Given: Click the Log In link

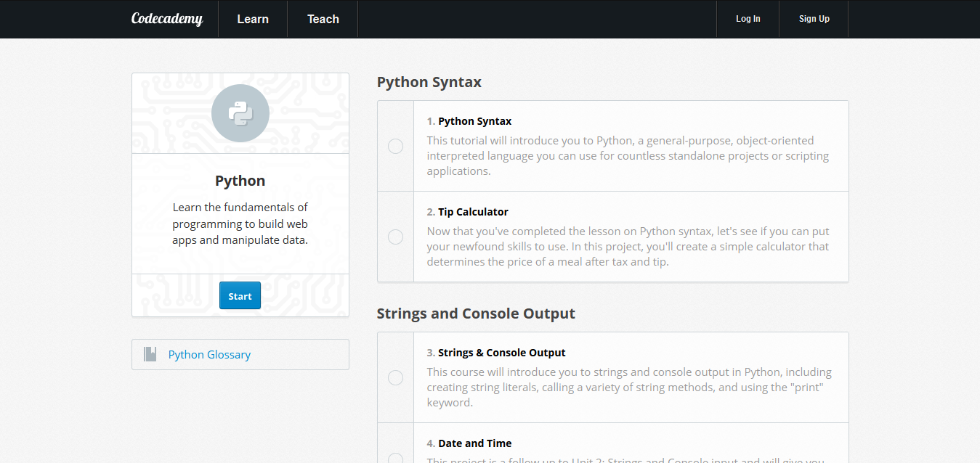Looking at the screenshot, I should click(748, 19).
